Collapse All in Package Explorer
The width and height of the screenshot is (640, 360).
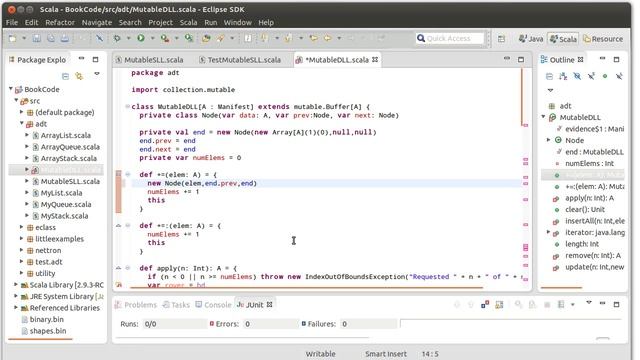65,76
